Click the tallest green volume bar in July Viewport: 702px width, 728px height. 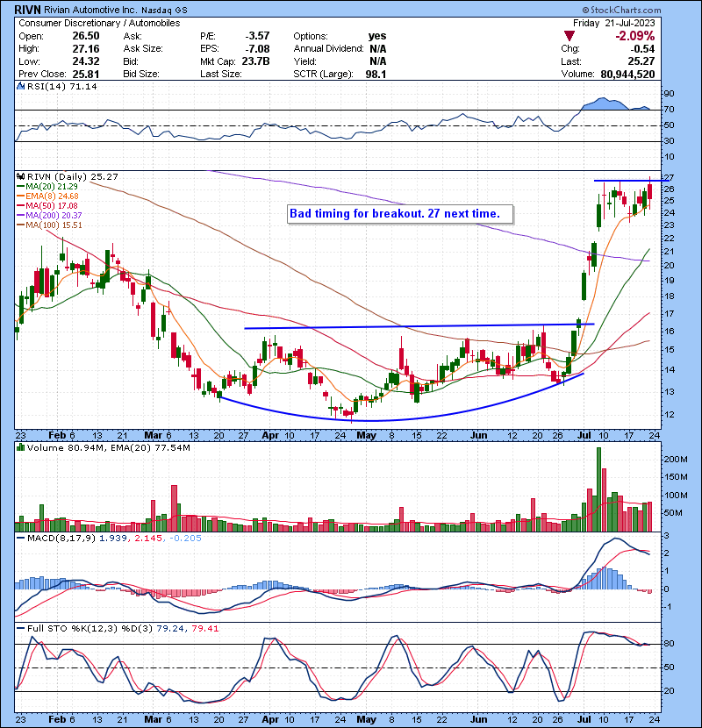598,489
